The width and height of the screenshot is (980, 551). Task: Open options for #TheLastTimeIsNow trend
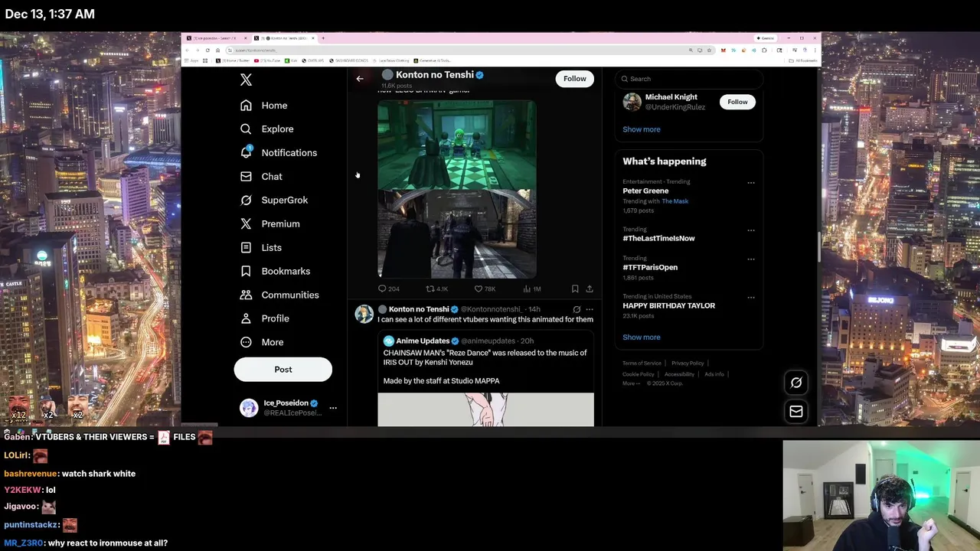point(751,230)
